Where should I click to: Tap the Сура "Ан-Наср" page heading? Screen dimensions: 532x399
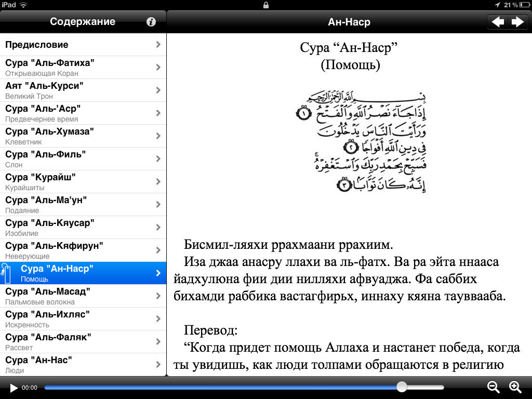pos(349,47)
